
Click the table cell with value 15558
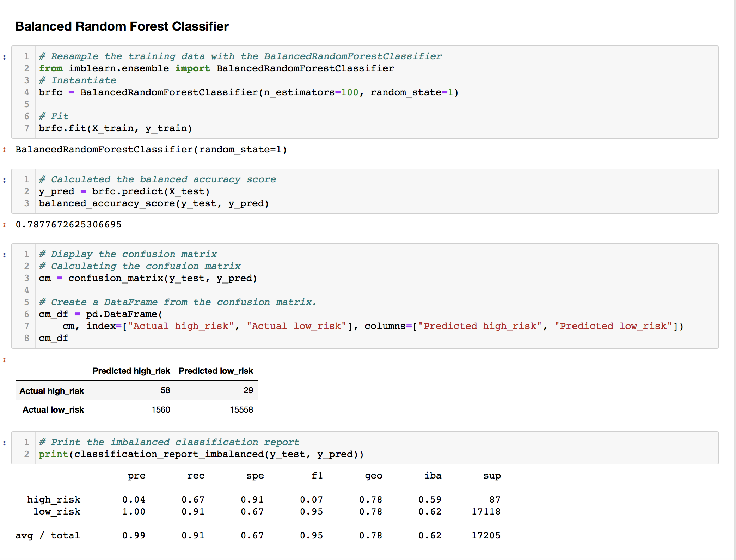[x=241, y=410]
